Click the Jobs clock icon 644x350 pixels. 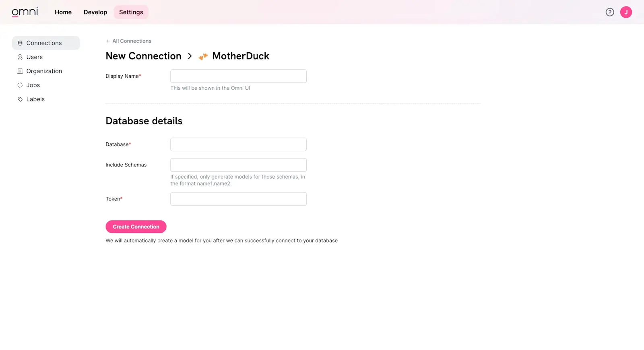(x=20, y=85)
